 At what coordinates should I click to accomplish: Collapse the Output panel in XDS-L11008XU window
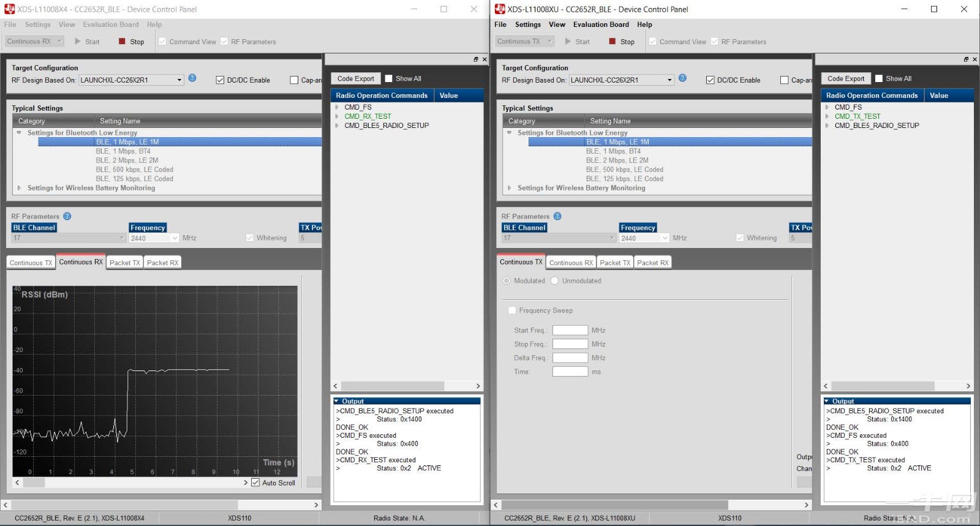[x=826, y=401]
